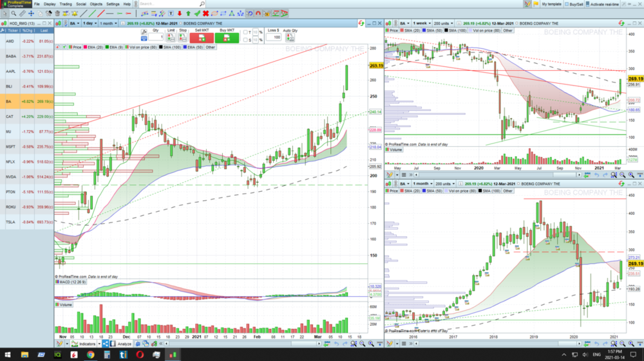Open BA ticker dropdown in weekly chart
The image size is (644, 361).
[x=404, y=23]
